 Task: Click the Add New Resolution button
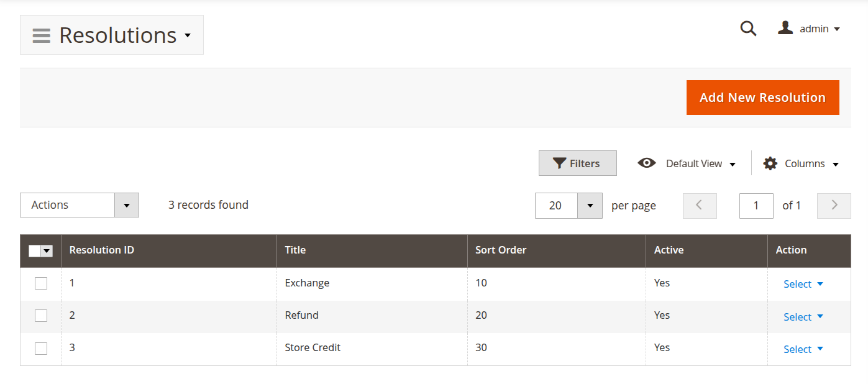[x=762, y=98]
